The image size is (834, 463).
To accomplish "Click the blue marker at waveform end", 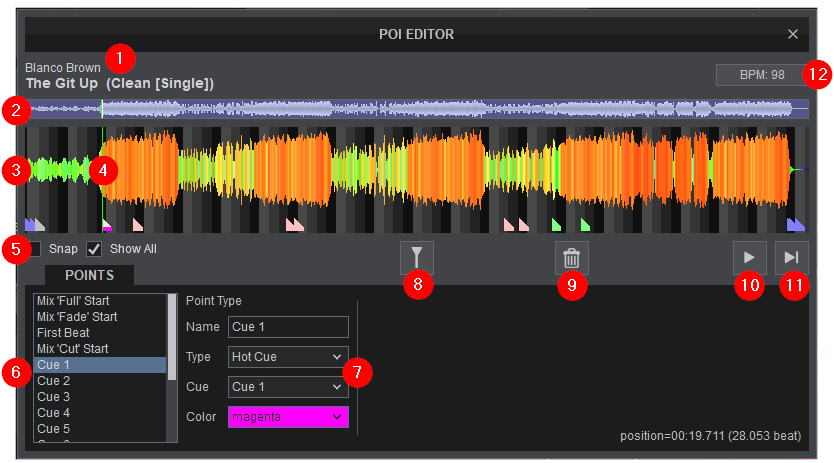I will pos(796,225).
